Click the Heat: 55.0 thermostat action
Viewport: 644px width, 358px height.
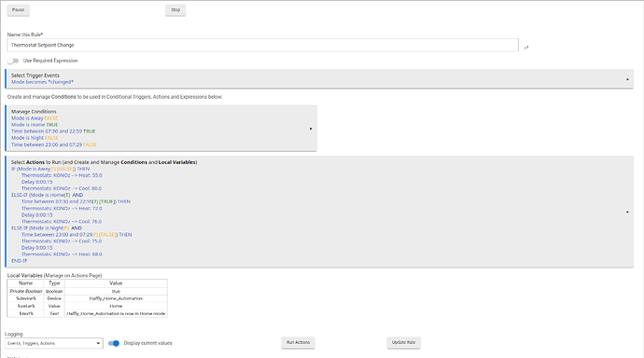[62, 175]
